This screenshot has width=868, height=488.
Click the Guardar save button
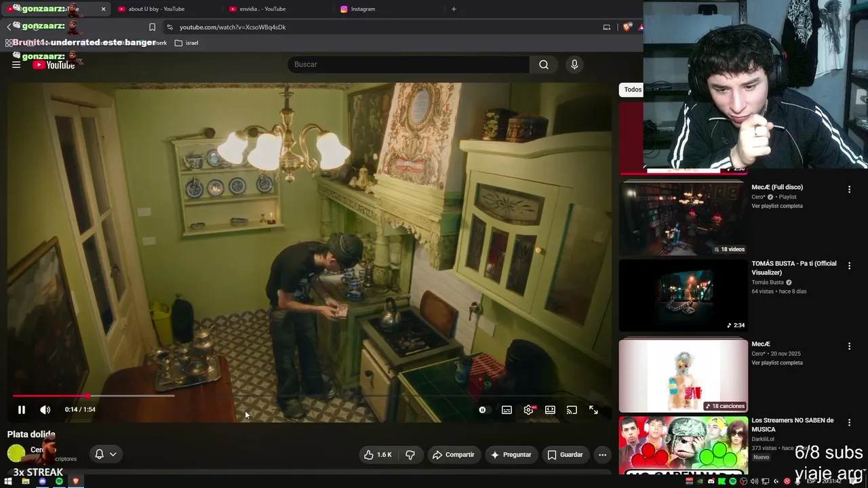pos(565,455)
